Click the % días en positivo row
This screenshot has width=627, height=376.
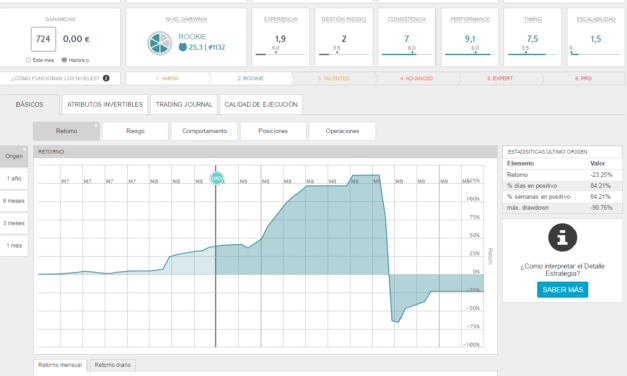coord(562,186)
